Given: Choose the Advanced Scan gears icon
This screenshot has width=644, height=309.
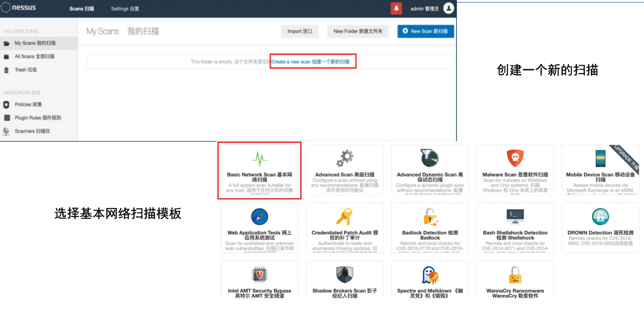Looking at the screenshot, I should [x=345, y=158].
